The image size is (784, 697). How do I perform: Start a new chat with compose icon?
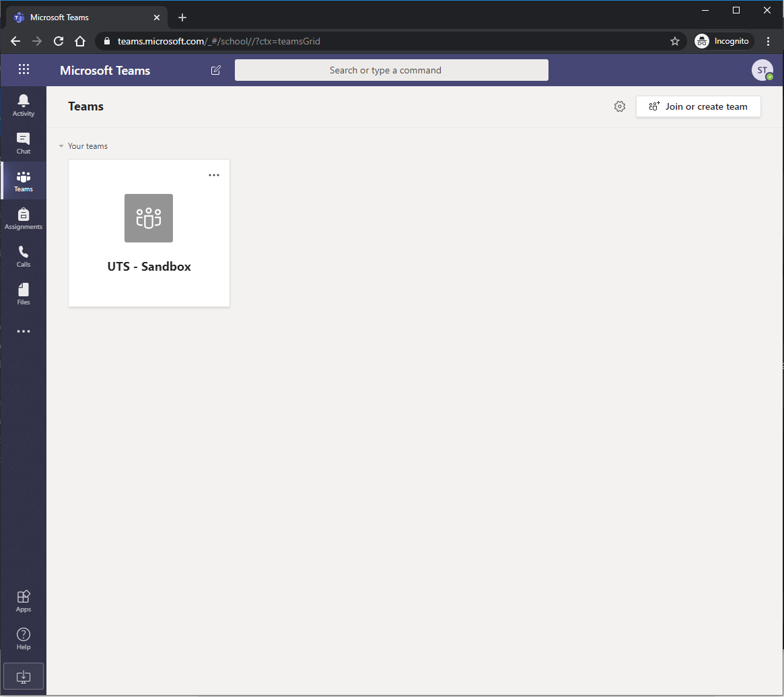click(x=215, y=70)
